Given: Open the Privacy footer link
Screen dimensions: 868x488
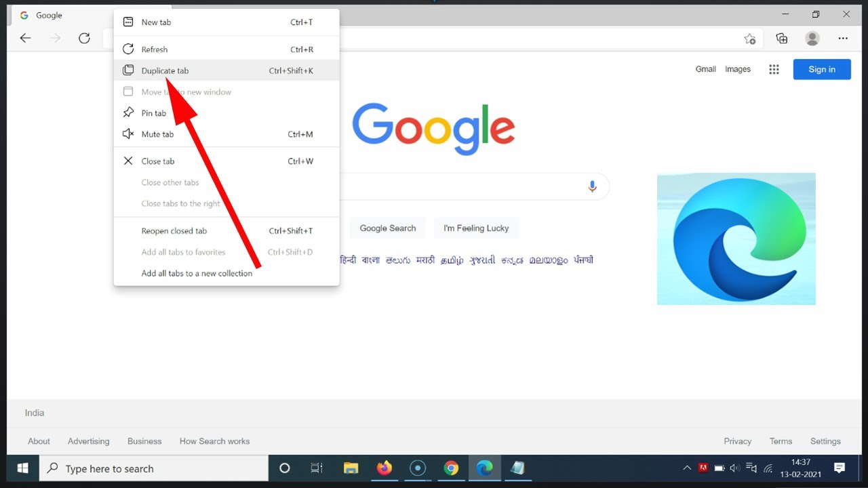Looking at the screenshot, I should [737, 441].
